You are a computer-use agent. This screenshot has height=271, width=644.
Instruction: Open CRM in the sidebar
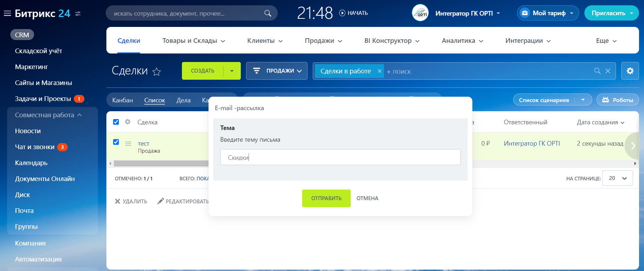click(x=22, y=35)
